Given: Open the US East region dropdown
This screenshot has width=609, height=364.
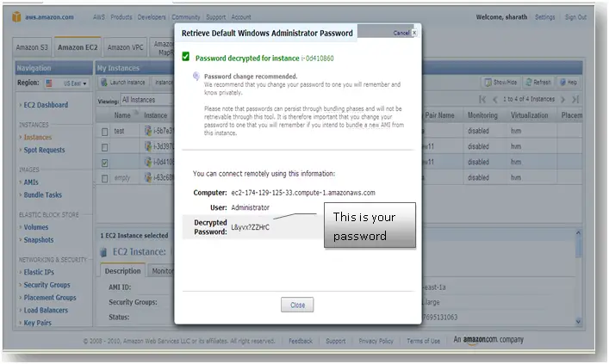Looking at the screenshot, I should pos(67,83).
